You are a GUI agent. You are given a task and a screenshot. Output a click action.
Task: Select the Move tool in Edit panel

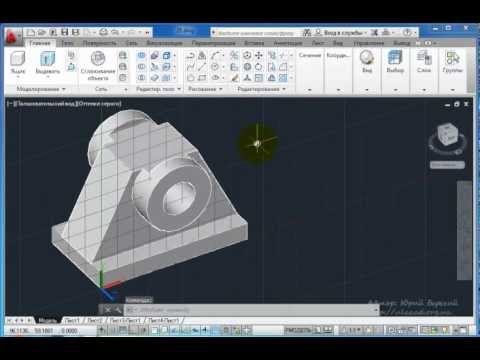coord(259,56)
